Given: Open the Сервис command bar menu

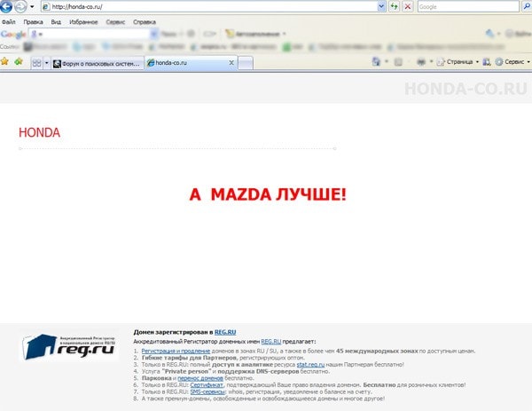Looking at the screenshot, I should [512, 62].
